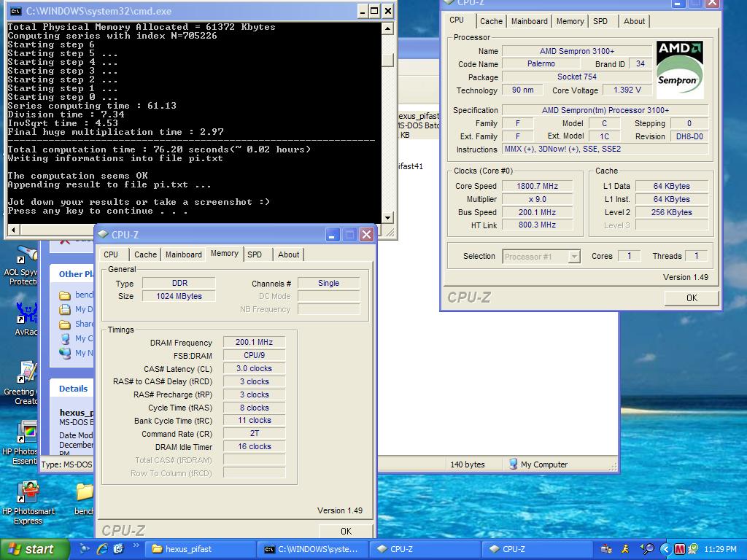747x560 pixels.
Task: Click the 11:29 PM system clock
Action: point(720,549)
